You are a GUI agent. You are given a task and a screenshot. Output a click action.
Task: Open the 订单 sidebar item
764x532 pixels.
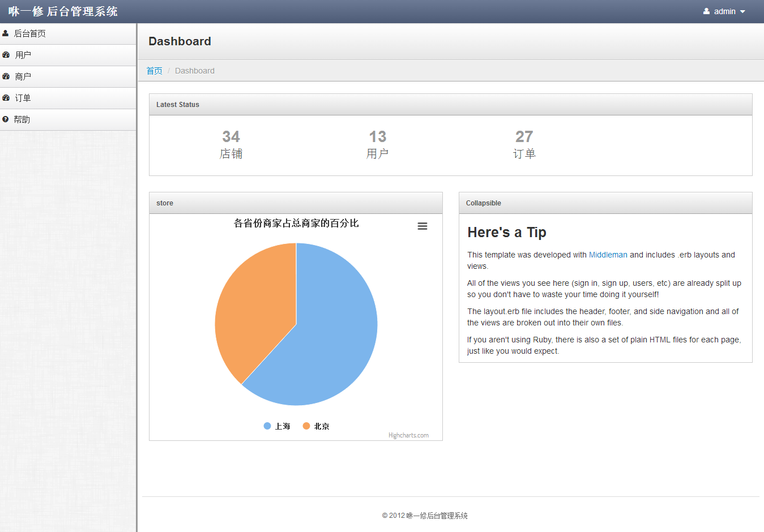68,98
